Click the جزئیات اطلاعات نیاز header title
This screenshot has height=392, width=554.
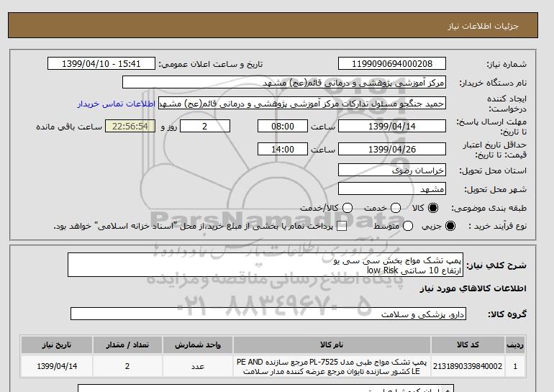pyautogui.click(x=483, y=26)
